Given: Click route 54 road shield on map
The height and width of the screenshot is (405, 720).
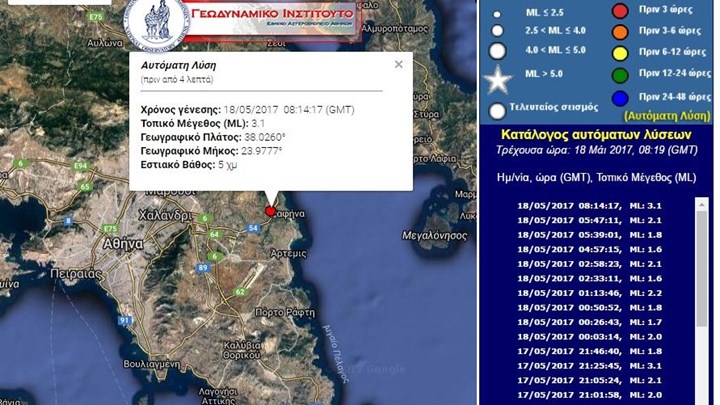Looking at the screenshot, I should click(x=253, y=228).
